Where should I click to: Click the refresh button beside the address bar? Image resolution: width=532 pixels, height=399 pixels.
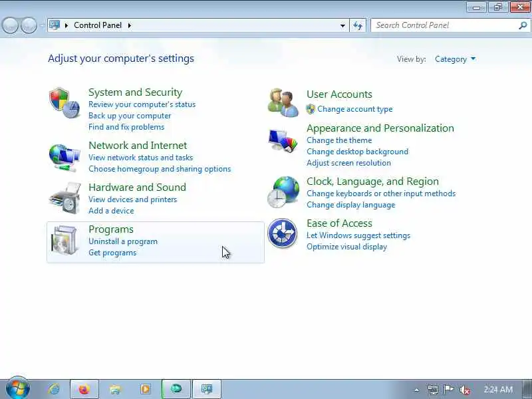coord(358,25)
